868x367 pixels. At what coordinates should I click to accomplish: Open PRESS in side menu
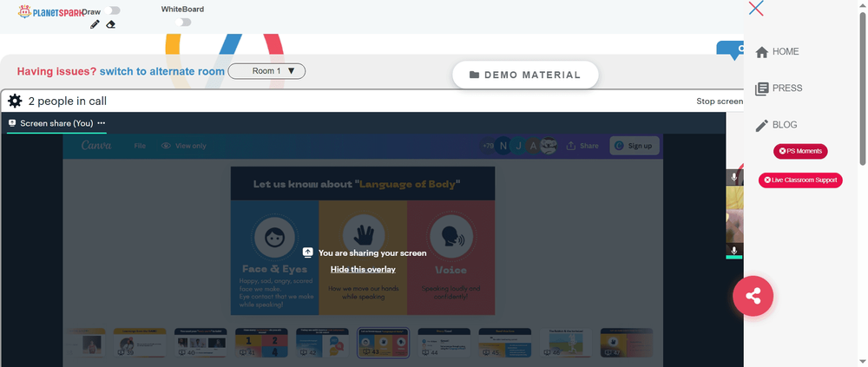click(787, 88)
